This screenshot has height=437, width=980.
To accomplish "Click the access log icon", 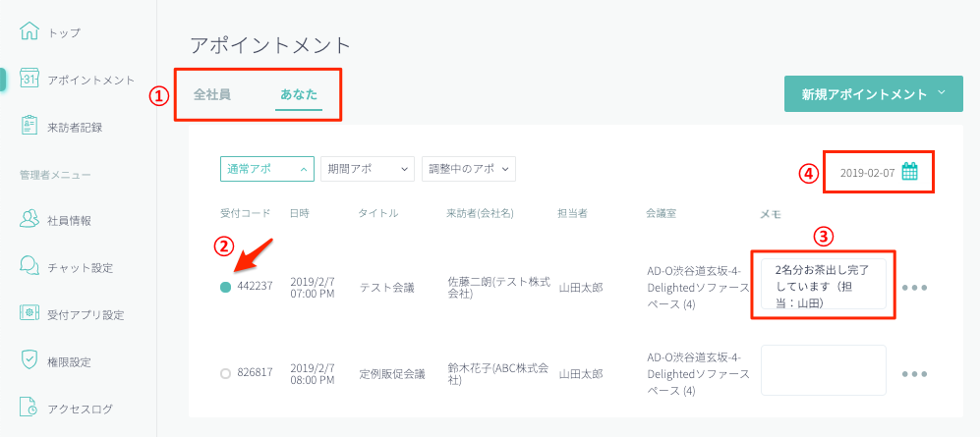I will pos(29,409).
